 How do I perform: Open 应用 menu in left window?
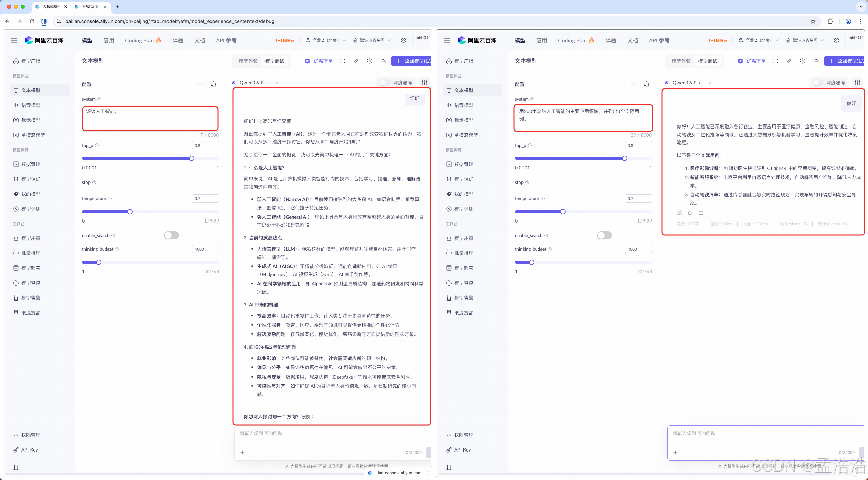click(x=109, y=40)
